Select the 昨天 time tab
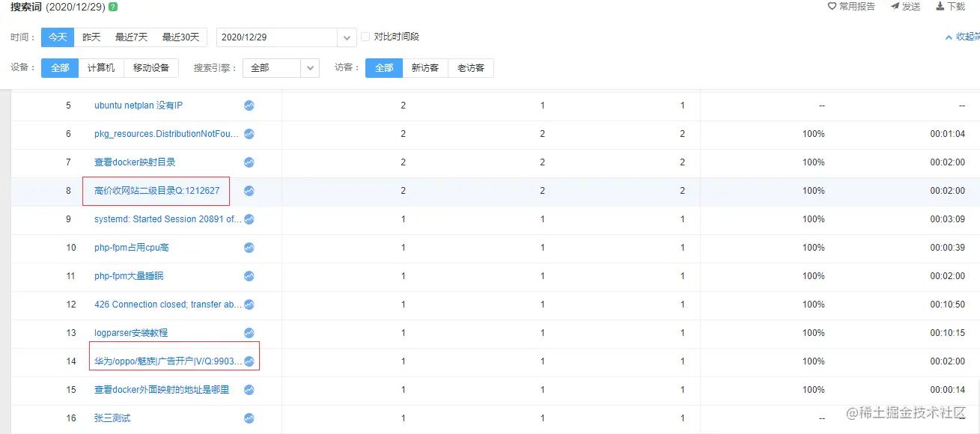Viewport: 980px width, 434px height. [91, 37]
